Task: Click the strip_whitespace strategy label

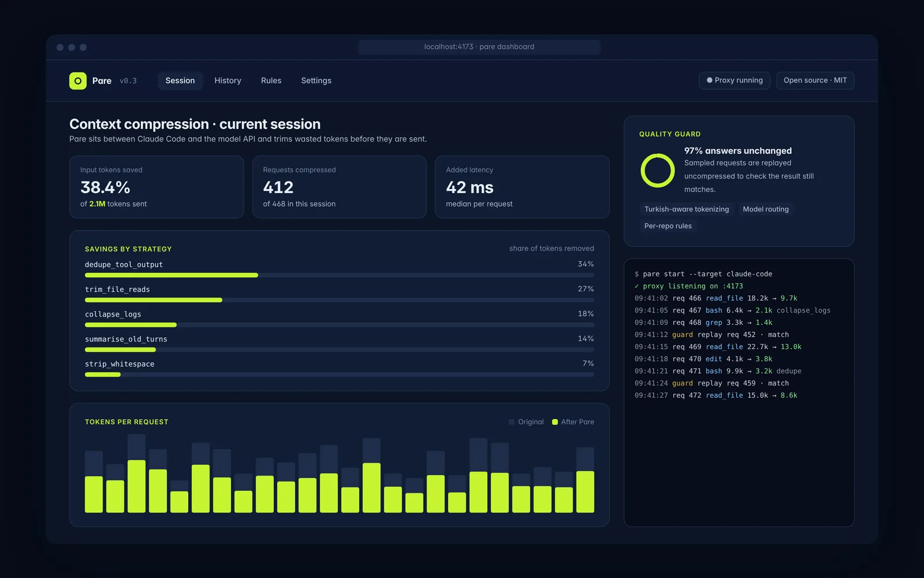Action: [120, 364]
